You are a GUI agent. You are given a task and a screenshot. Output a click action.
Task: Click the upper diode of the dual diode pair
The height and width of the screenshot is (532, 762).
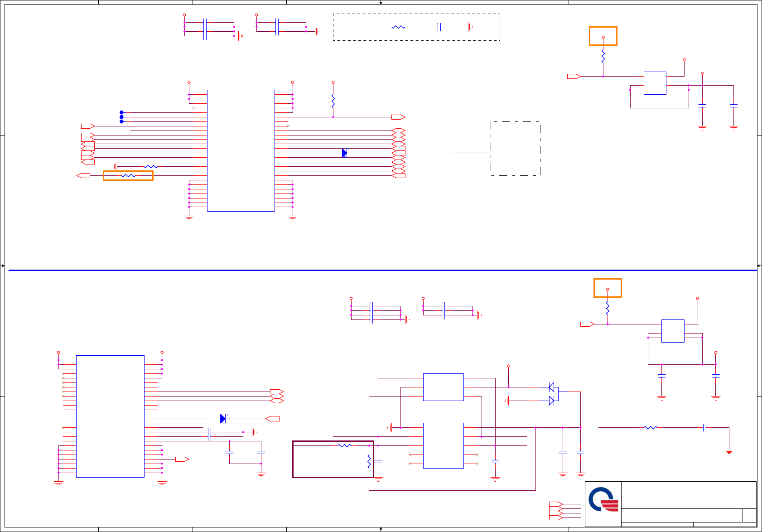point(551,387)
